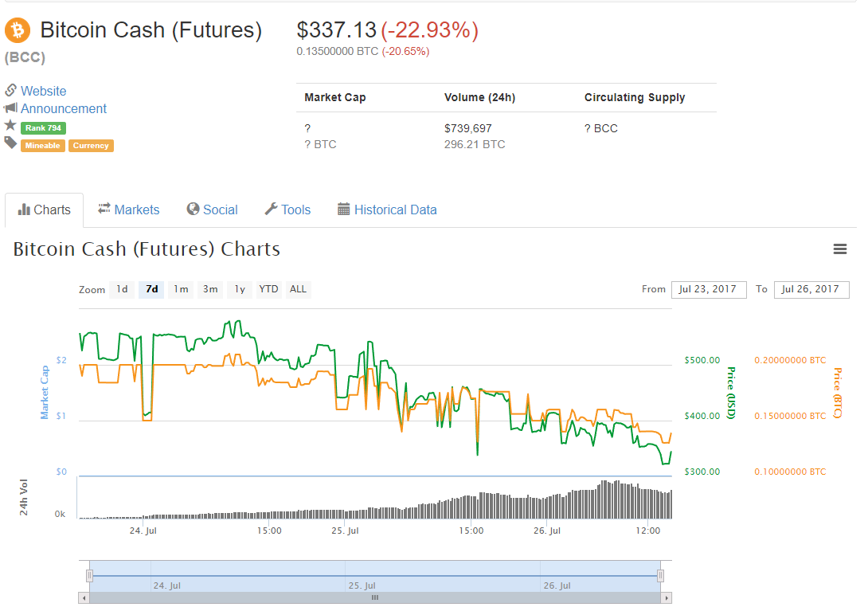Image resolution: width=868 pixels, height=607 pixels.
Task: Click the exchange arrows icon on Markets tab
Action: pyautogui.click(x=104, y=209)
